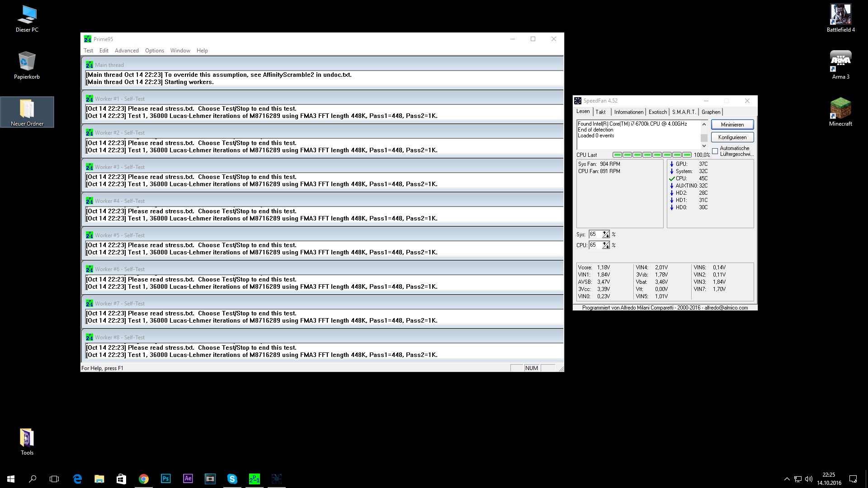The width and height of the screenshot is (868, 488).
Task: Open the Advanced menu in Prime95
Action: point(127,51)
